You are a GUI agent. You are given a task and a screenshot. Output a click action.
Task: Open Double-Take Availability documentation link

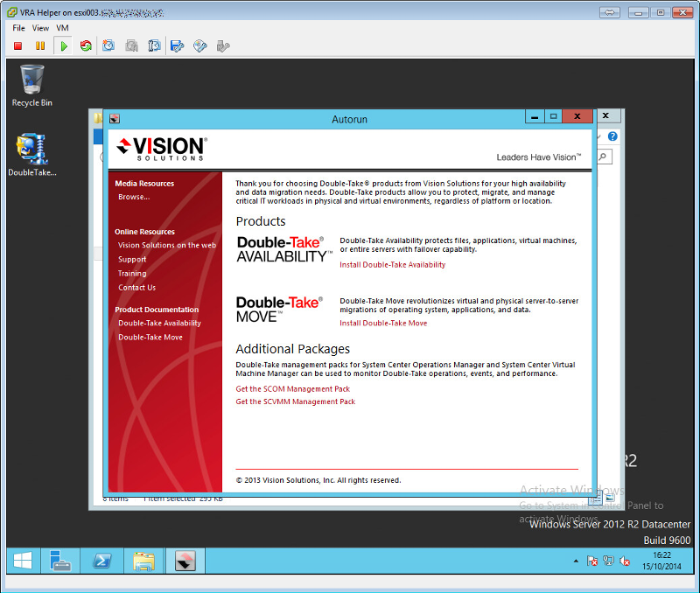(160, 323)
